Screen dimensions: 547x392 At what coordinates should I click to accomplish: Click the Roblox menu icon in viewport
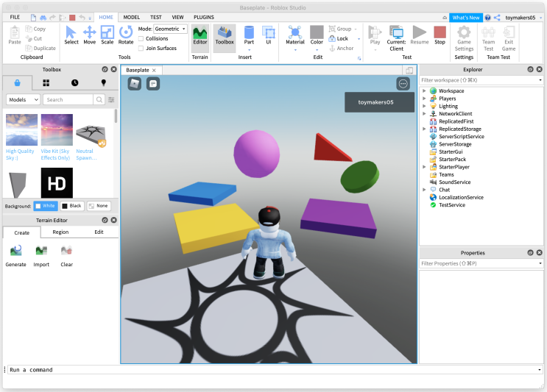[135, 84]
